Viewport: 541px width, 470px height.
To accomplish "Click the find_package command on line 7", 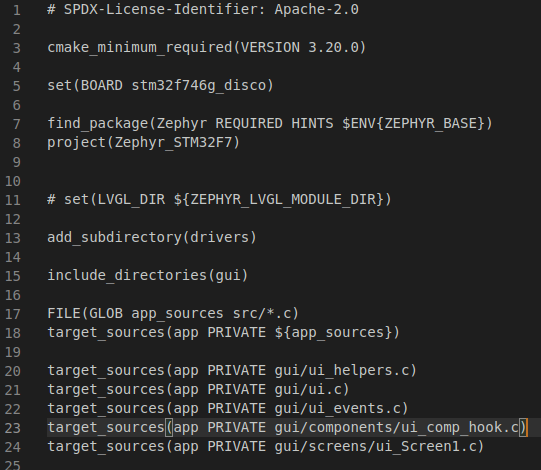I will (x=98, y=124).
